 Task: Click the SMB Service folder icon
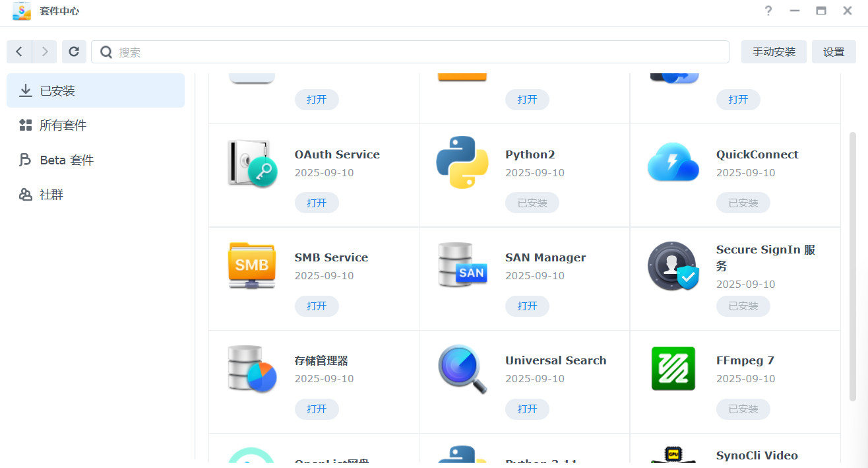[x=251, y=265]
